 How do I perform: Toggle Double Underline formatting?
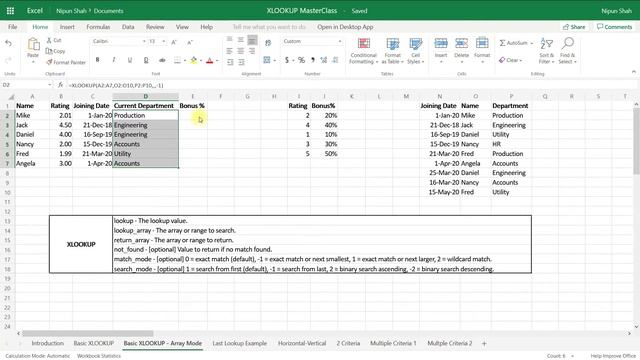[x=146, y=60]
